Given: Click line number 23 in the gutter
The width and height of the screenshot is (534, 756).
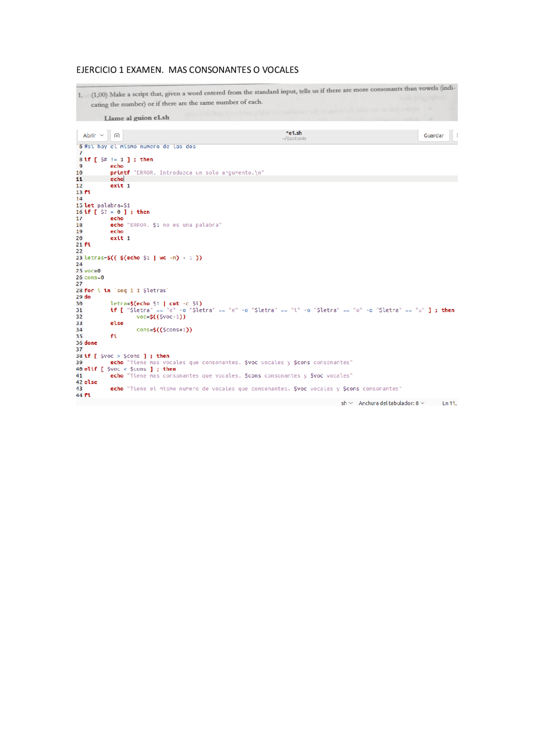Looking at the screenshot, I should click(x=79, y=258).
